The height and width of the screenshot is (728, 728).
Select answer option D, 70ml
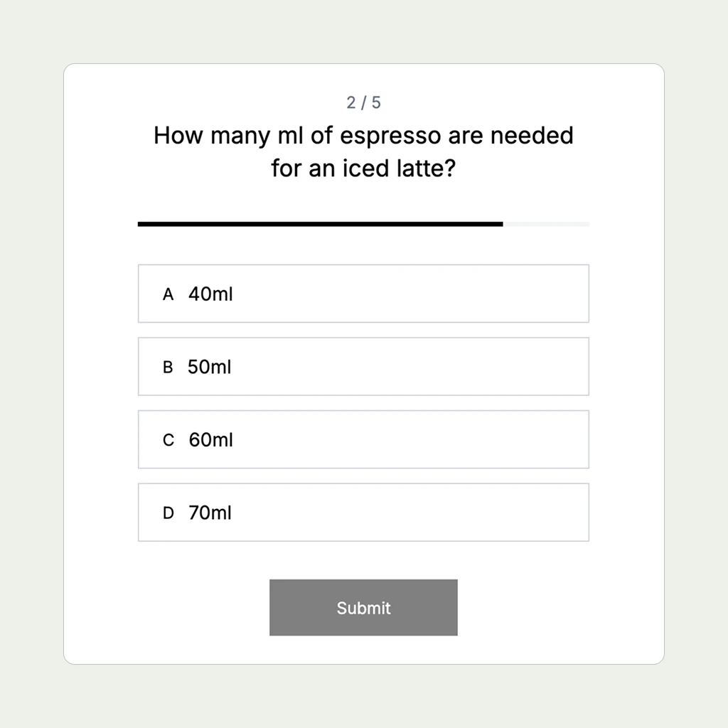click(x=363, y=512)
